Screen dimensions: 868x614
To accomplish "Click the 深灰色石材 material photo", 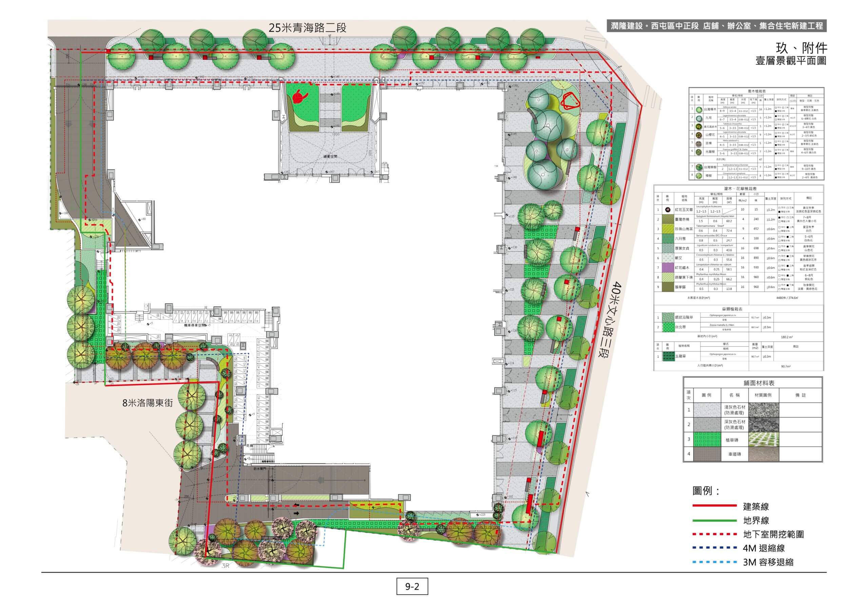I will coord(764,425).
